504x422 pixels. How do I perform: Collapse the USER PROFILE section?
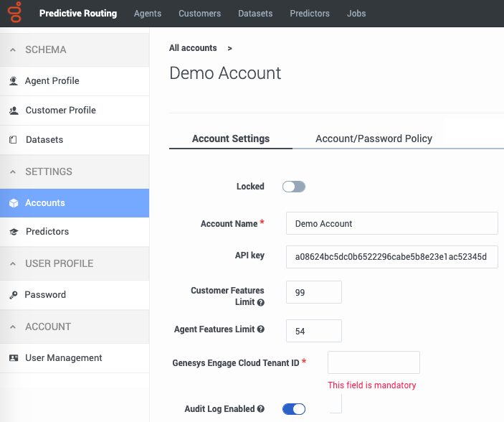pyautogui.click(x=12, y=264)
